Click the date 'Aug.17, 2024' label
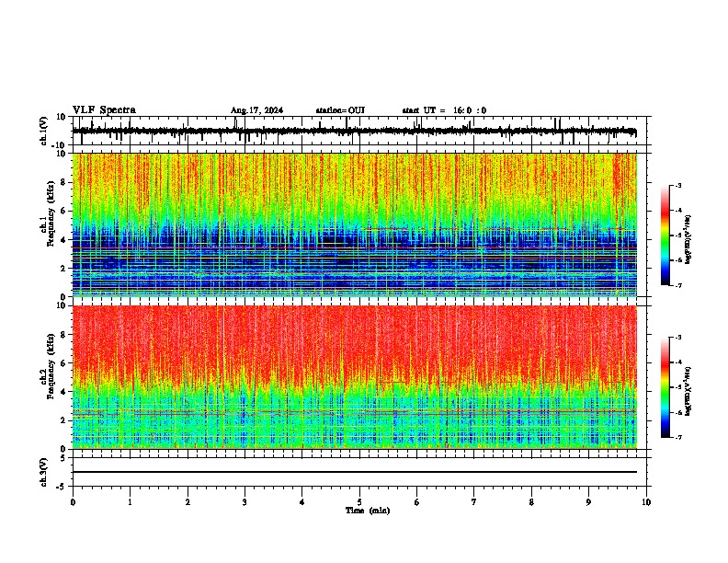 tap(256, 110)
